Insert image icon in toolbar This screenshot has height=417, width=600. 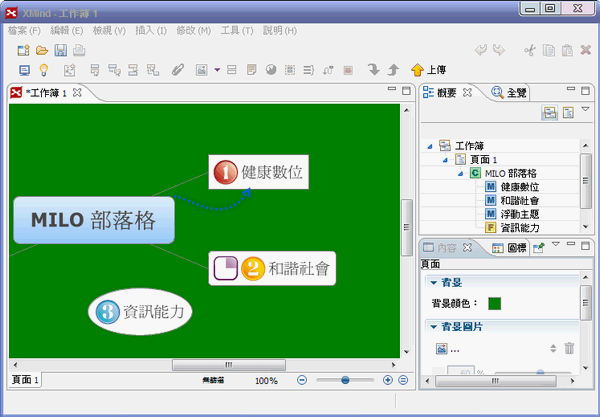point(202,70)
